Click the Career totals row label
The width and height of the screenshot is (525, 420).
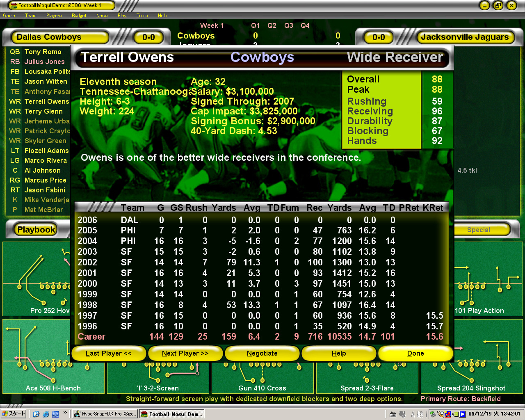pyautogui.click(x=91, y=337)
